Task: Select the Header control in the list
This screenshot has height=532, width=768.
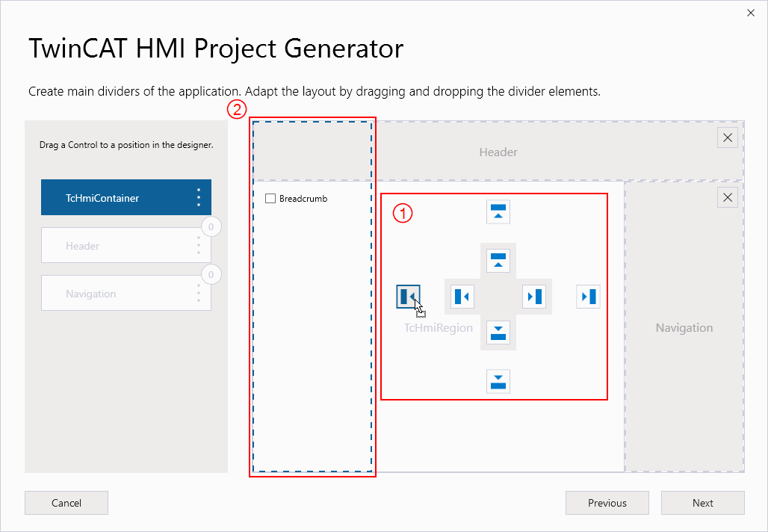Action: (x=126, y=245)
